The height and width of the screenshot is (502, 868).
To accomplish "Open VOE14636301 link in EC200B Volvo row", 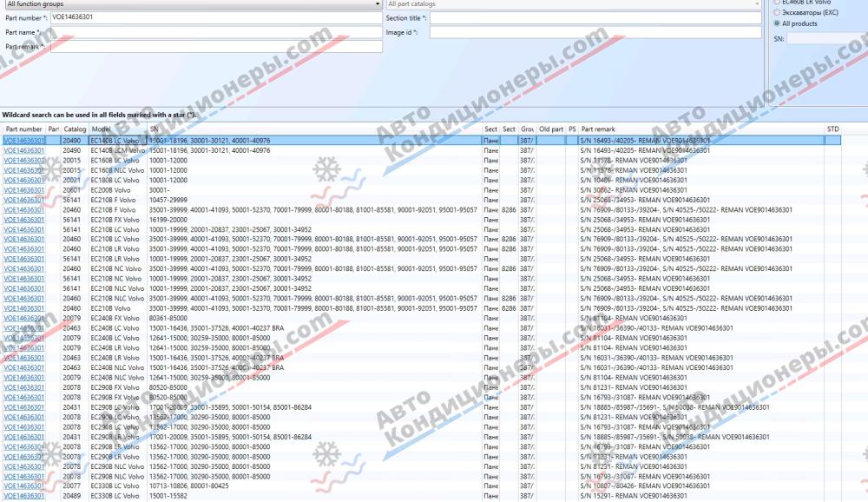I will 24,190.
